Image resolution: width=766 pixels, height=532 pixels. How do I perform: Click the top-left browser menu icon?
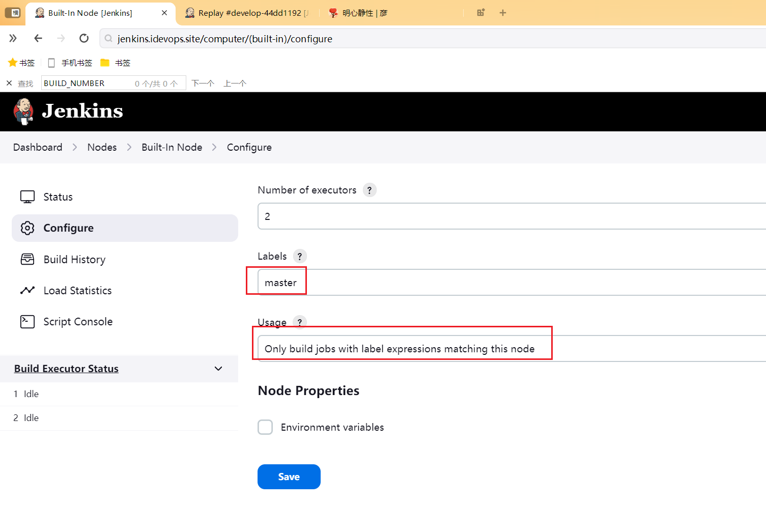coord(12,13)
